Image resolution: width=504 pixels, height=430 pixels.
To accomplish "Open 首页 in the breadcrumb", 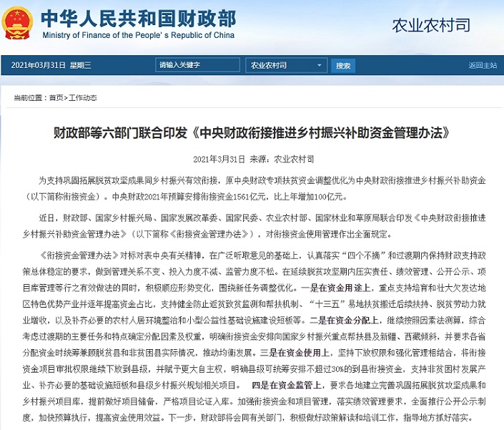I will [55, 97].
